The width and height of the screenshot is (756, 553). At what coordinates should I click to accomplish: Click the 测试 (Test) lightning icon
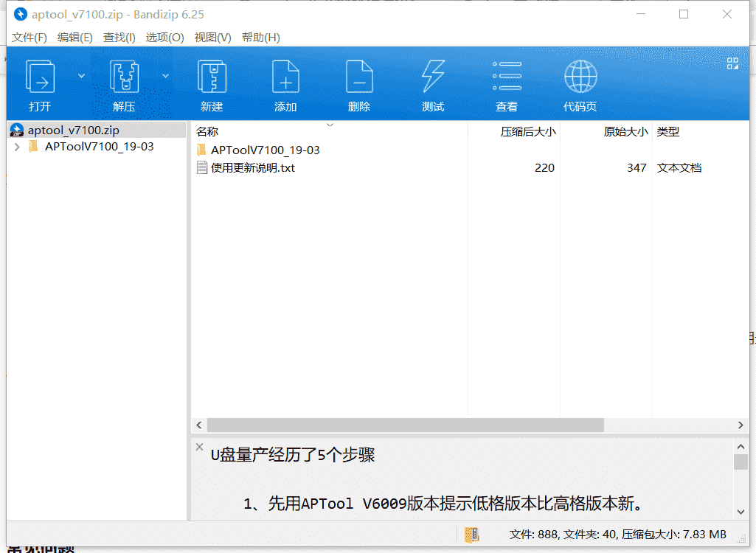point(433,76)
